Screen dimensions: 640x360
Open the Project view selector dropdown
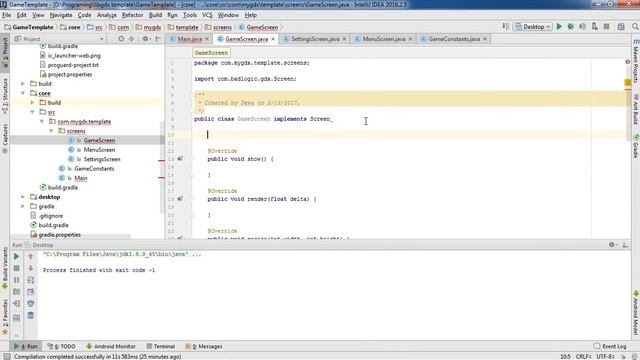click(59, 39)
